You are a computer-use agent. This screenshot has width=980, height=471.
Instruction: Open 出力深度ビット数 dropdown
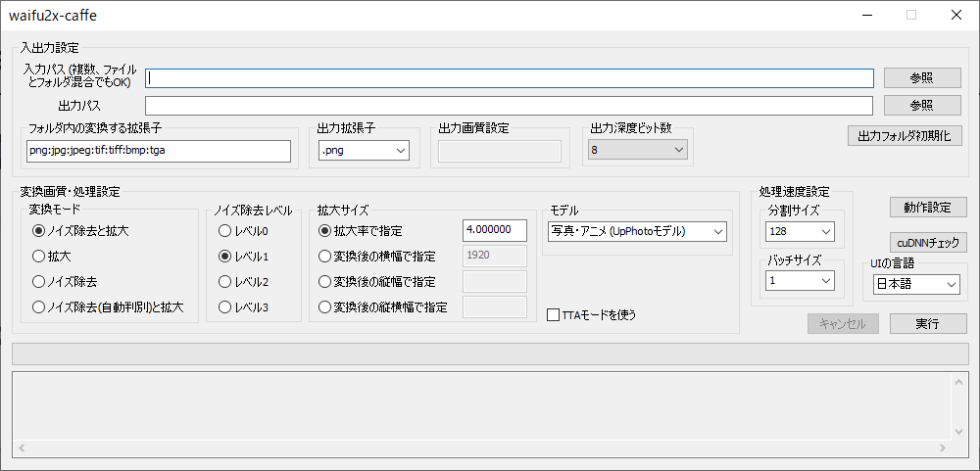[638, 150]
